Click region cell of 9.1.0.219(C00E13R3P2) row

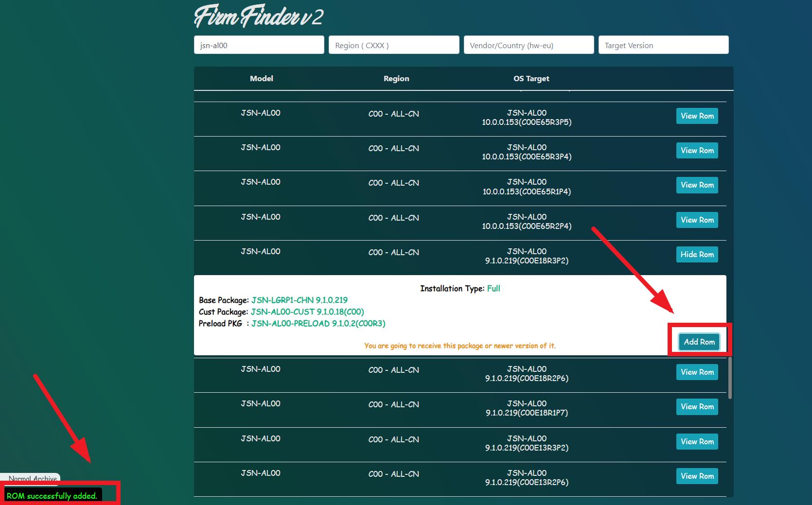coord(394,439)
